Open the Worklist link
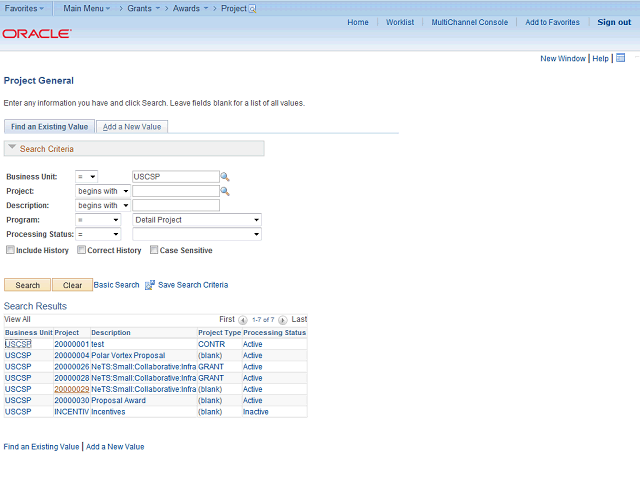The image size is (640, 480). (x=400, y=22)
